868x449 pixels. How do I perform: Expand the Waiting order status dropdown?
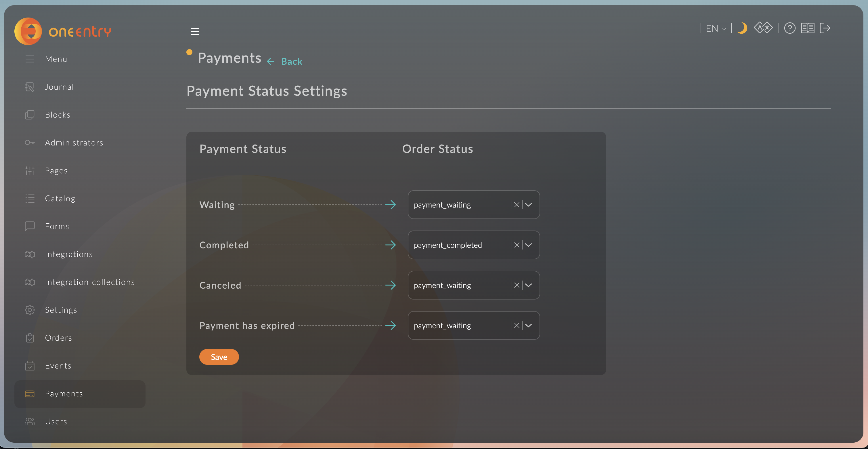(528, 205)
